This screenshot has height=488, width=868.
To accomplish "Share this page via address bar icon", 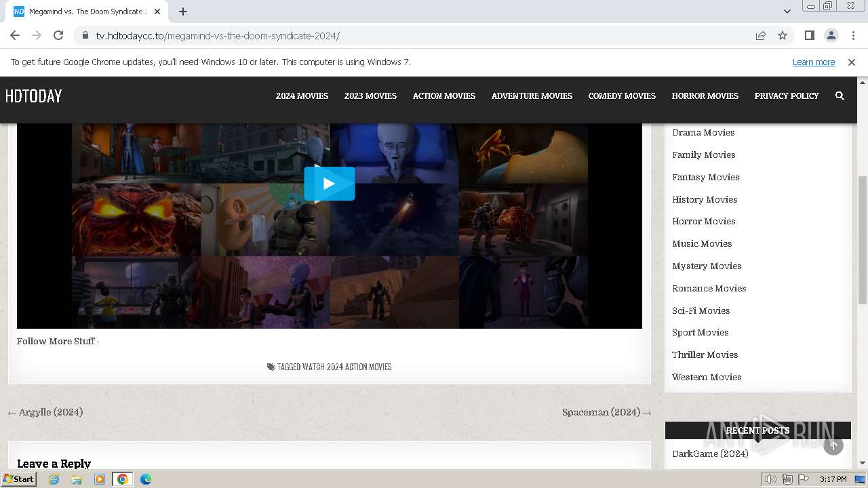I will coord(761,35).
